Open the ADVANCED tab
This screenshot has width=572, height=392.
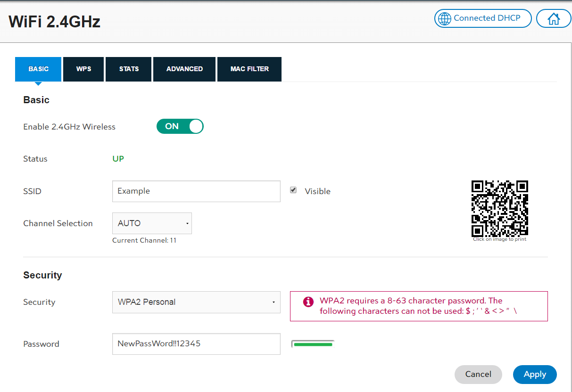[184, 69]
